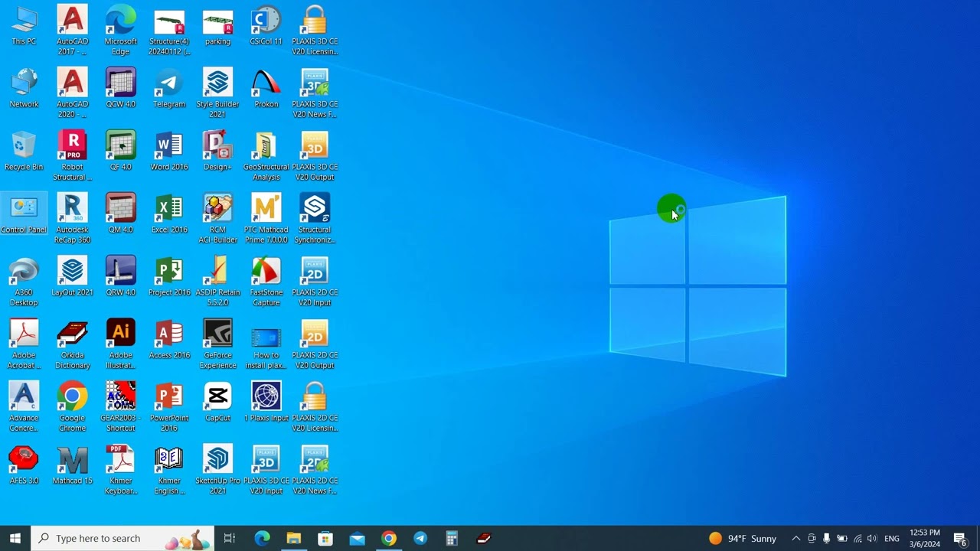Select the Access 2016 shortcut

pos(169,340)
